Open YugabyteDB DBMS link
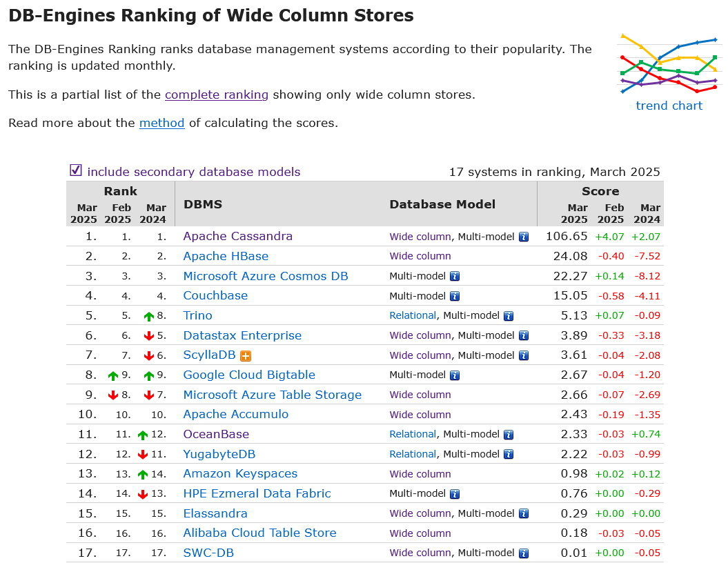This screenshot has width=728, height=572. 219,455
